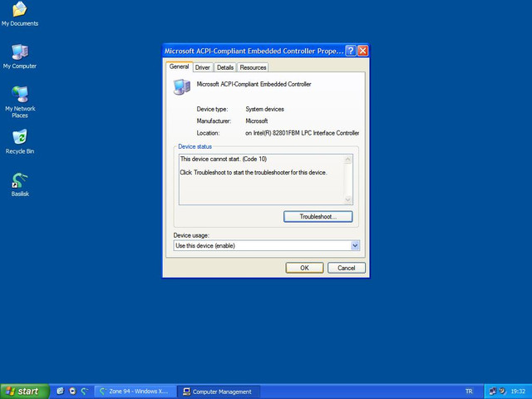This screenshot has width=532, height=399.
Task: Click the Device status group label
Action: [195, 146]
